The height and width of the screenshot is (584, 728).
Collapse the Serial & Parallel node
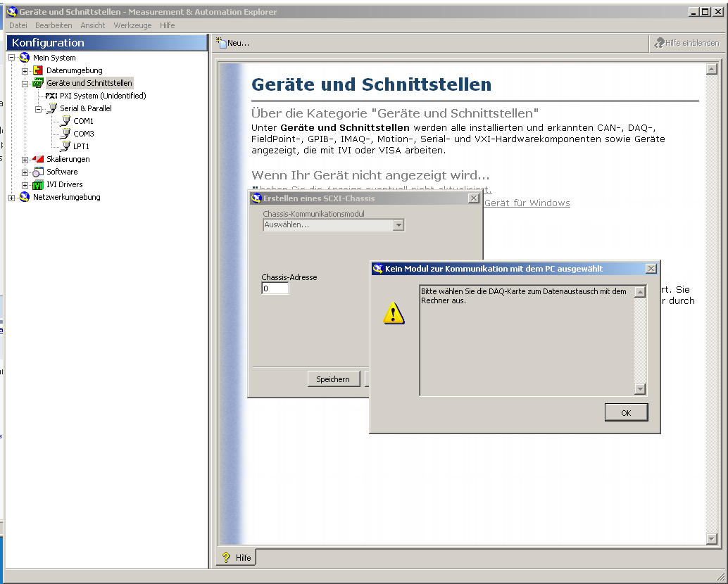click(39, 110)
